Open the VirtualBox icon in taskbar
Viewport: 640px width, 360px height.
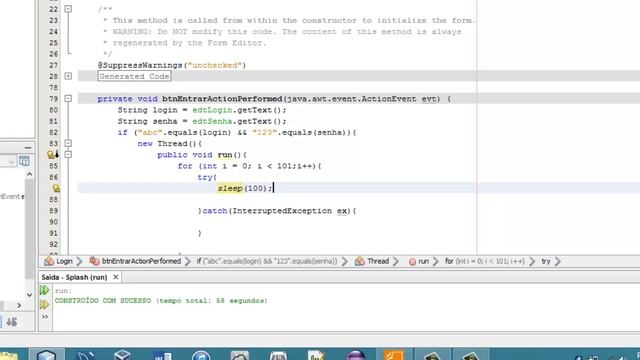[x=122, y=355]
